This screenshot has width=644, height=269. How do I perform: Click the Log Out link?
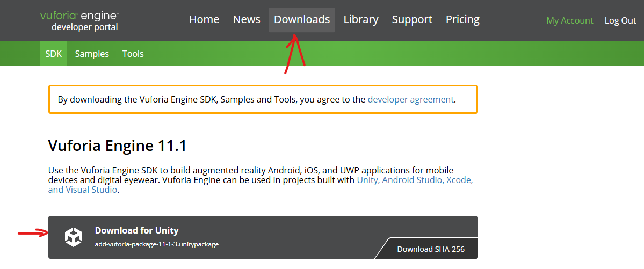[620, 20]
